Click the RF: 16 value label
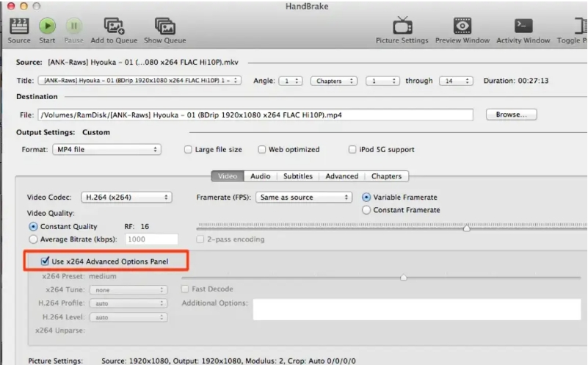 137,227
